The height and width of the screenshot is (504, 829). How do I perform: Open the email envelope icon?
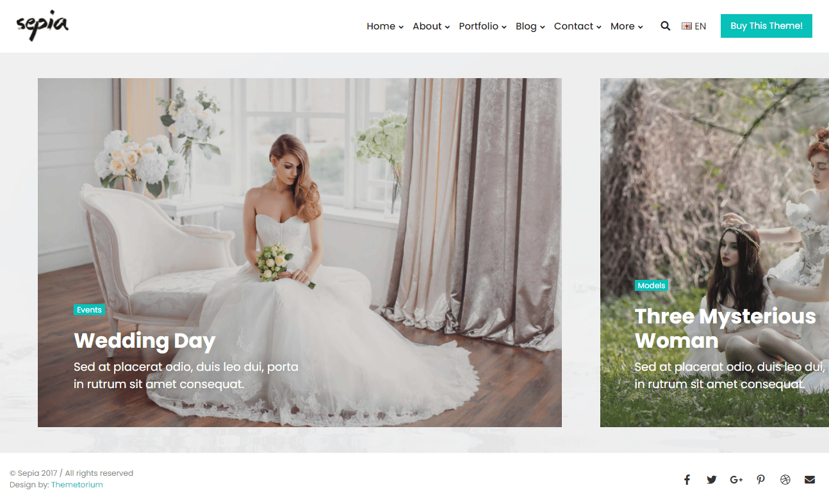click(810, 480)
